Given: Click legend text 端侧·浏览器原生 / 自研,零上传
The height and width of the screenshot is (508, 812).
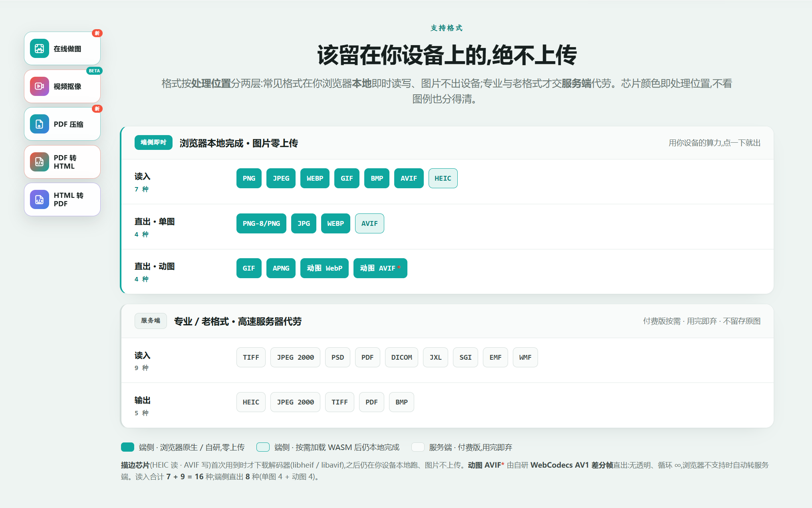Looking at the screenshot, I should tap(192, 447).
